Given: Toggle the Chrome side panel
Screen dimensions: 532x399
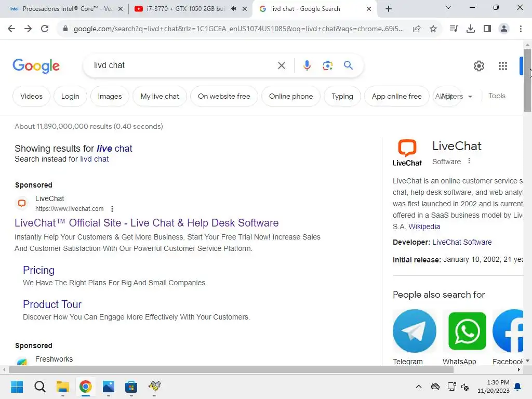Looking at the screenshot, I should click(x=487, y=29).
